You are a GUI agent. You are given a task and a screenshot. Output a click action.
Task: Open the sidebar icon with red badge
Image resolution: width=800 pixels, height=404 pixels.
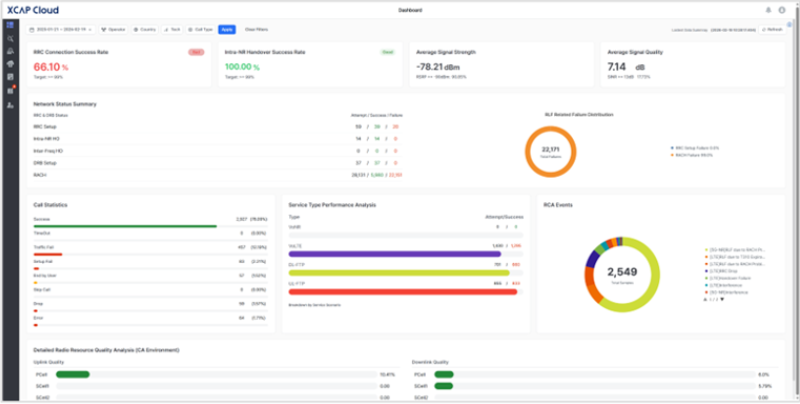[x=10, y=91]
